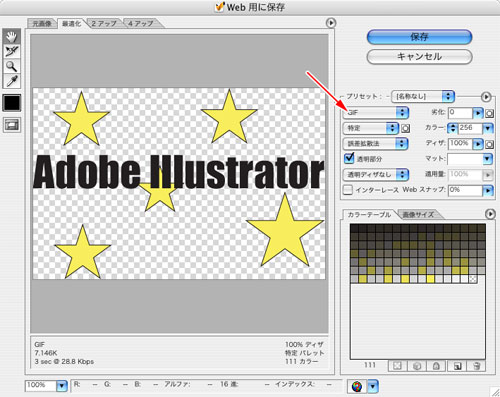Open the 誤差拡散法 dither method dropdown
500x397 pixels.
point(376,144)
